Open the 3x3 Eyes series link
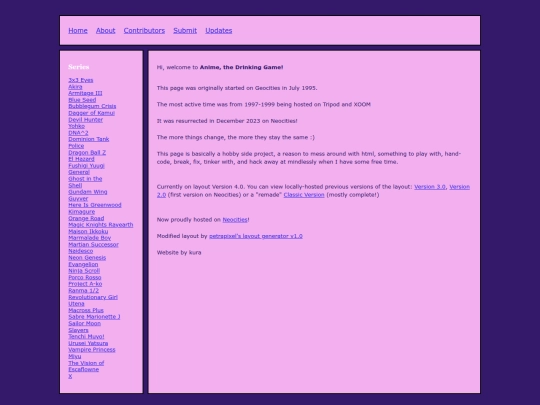 [81, 80]
